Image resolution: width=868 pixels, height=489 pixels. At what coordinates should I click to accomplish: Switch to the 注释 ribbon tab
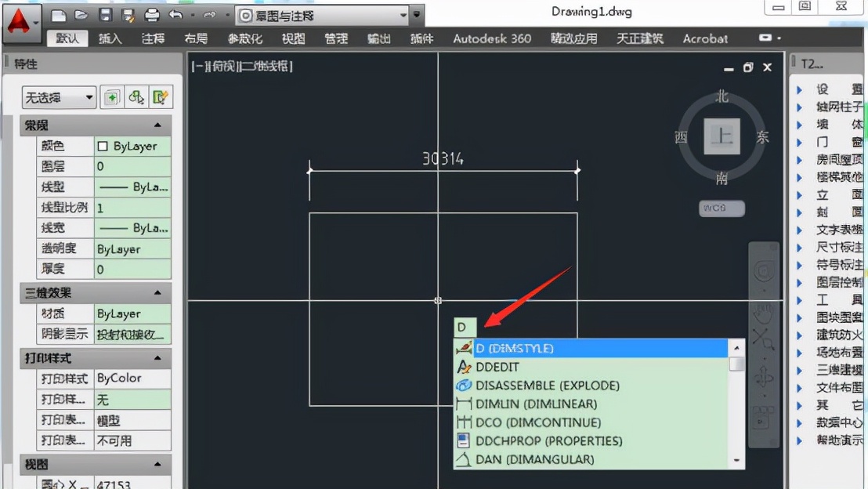coord(153,38)
